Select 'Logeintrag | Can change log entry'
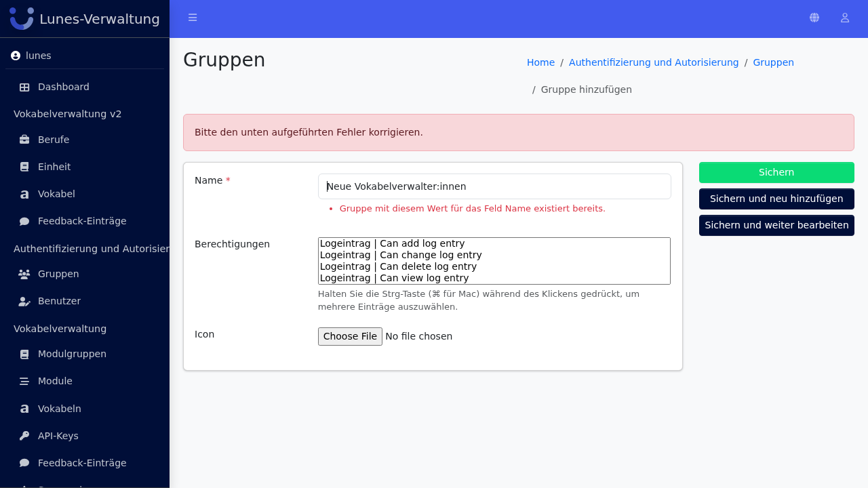Image resolution: width=868 pixels, height=488 pixels. coord(494,255)
